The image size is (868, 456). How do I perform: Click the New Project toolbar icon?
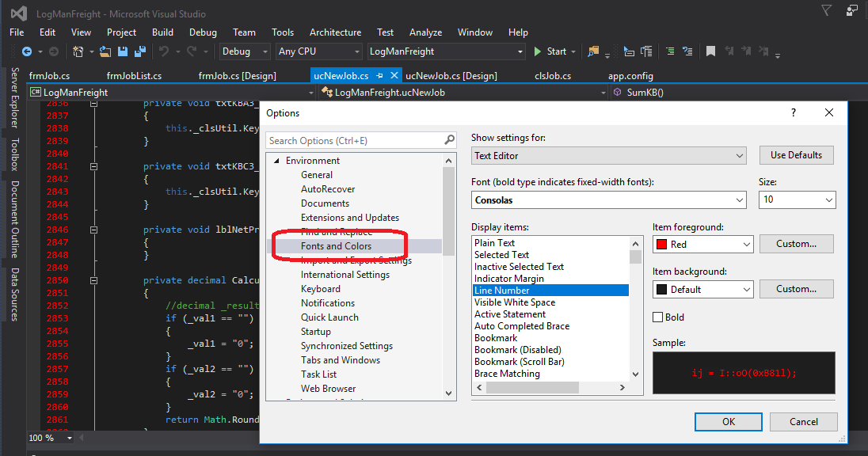tap(78, 51)
